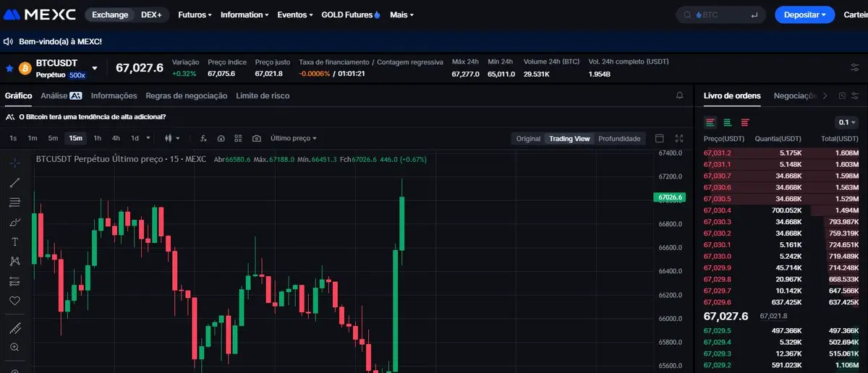Set chart interval to 1d
Viewport: 868px width, 373px height.
(x=135, y=138)
